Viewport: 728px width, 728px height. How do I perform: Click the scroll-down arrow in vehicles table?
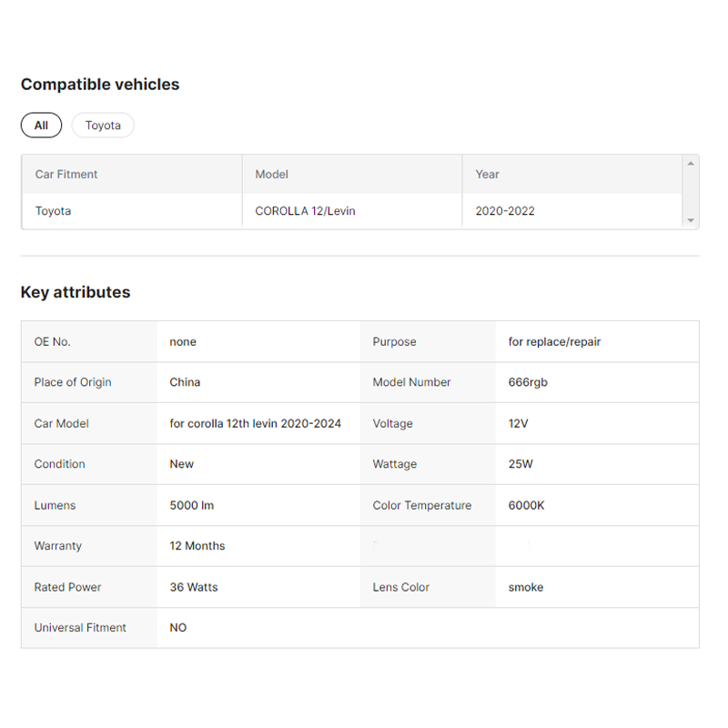691,220
